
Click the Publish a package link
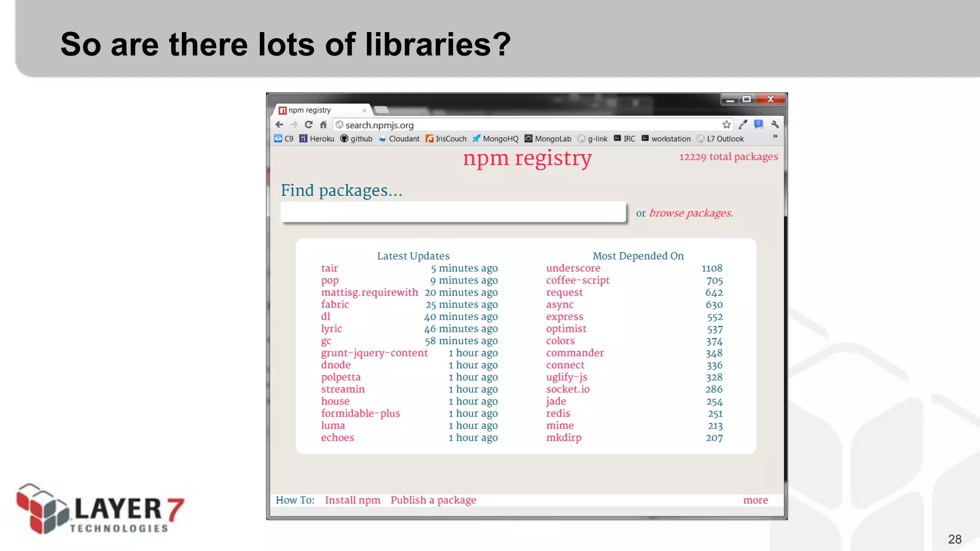click(434, 500)
